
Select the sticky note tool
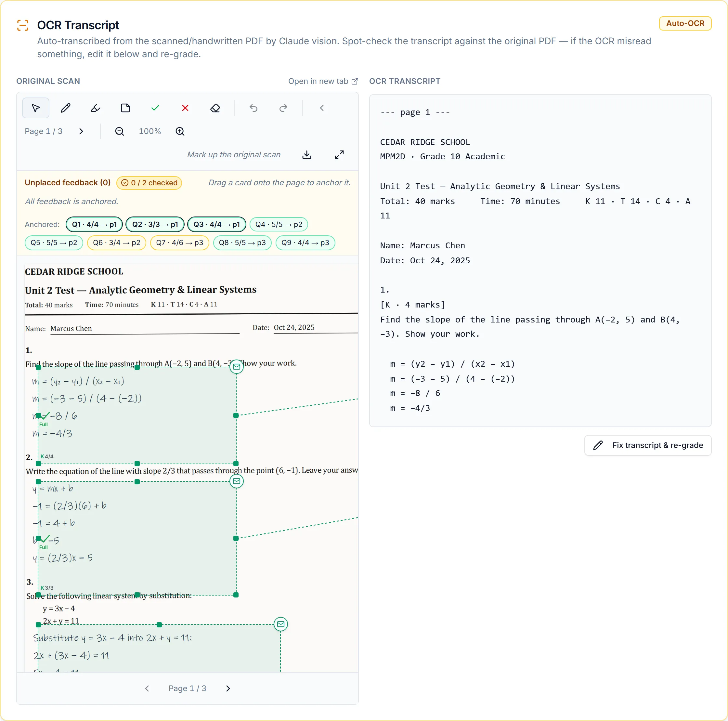(125, 108)
